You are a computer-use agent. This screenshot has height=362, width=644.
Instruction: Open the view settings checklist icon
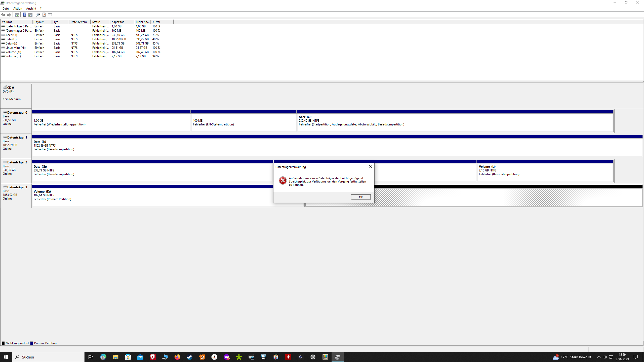[x=50, y=15]
